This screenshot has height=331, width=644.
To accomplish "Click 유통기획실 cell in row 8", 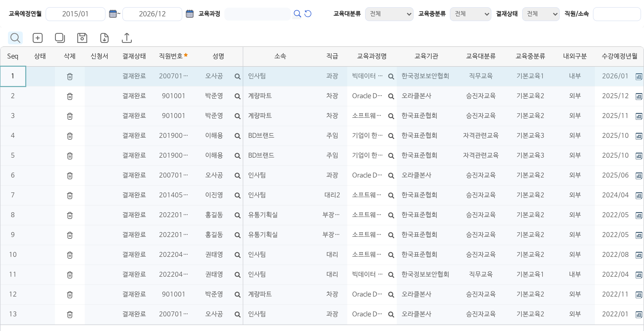I will [x=263, y=215].
